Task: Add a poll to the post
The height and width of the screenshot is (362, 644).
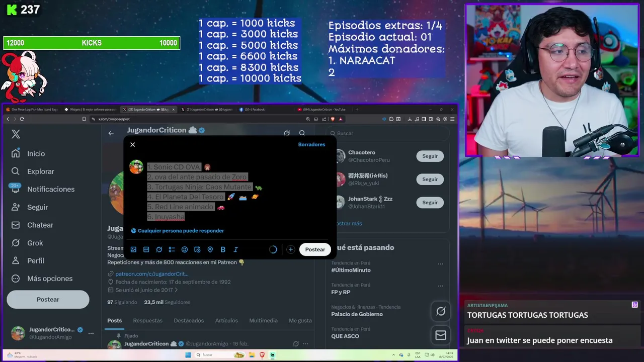Action: pyautogui.click(x=172, y=249)
